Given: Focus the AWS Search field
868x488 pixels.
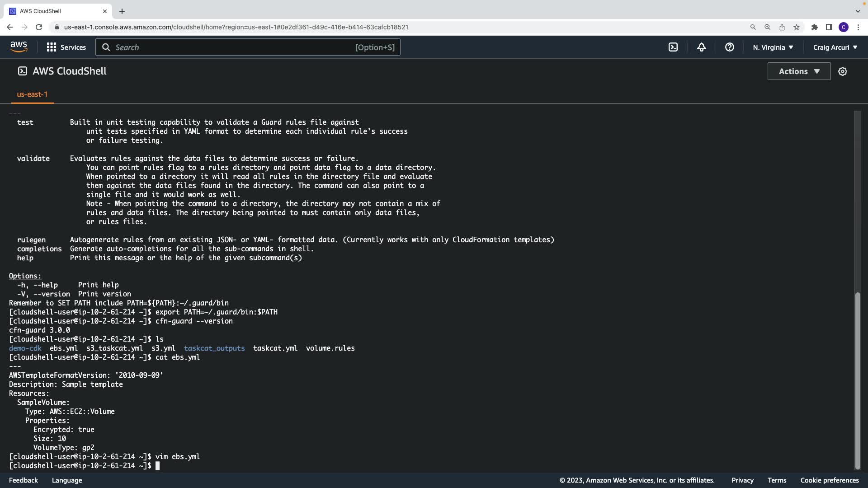Looking at the screenshot, I should click(247, 47).
